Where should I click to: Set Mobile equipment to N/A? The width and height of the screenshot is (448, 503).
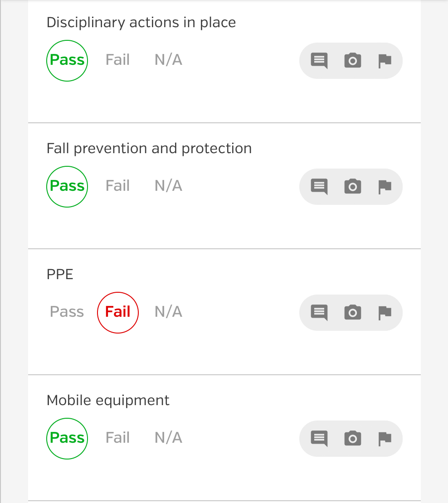point(169,438)
